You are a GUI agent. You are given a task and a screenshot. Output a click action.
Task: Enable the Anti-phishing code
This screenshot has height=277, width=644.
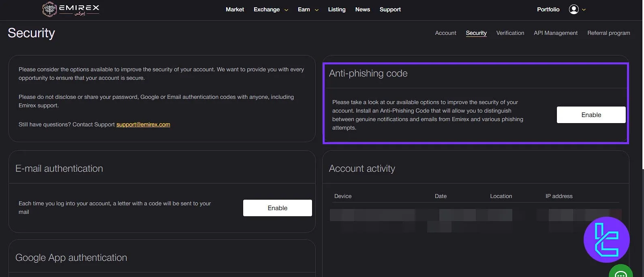point(591,115)
